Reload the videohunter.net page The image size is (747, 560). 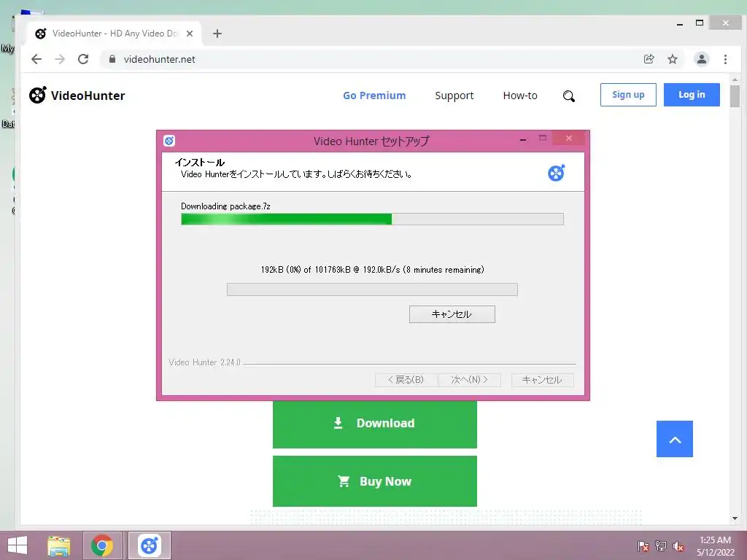point(83,59)
